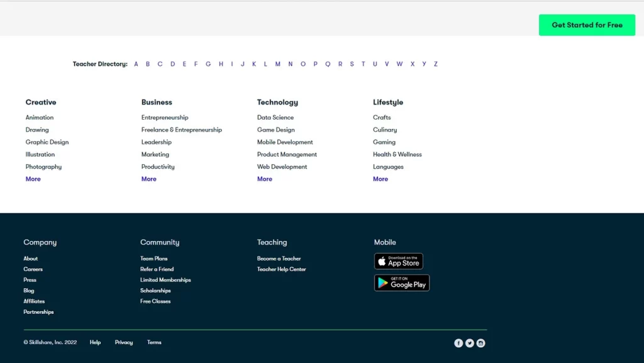
Task: Select the Lifestyle heading
Action: [x=388, y=103]
